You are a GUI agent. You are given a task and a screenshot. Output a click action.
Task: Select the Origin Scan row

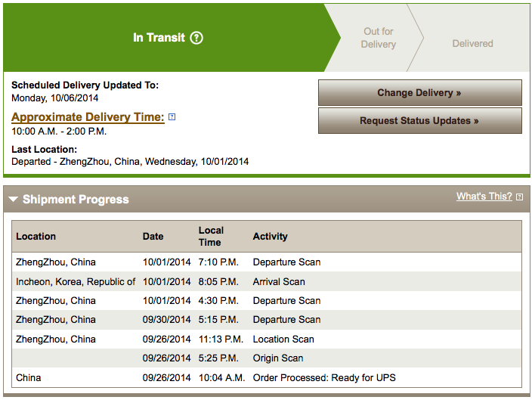(x=267, y=358)
